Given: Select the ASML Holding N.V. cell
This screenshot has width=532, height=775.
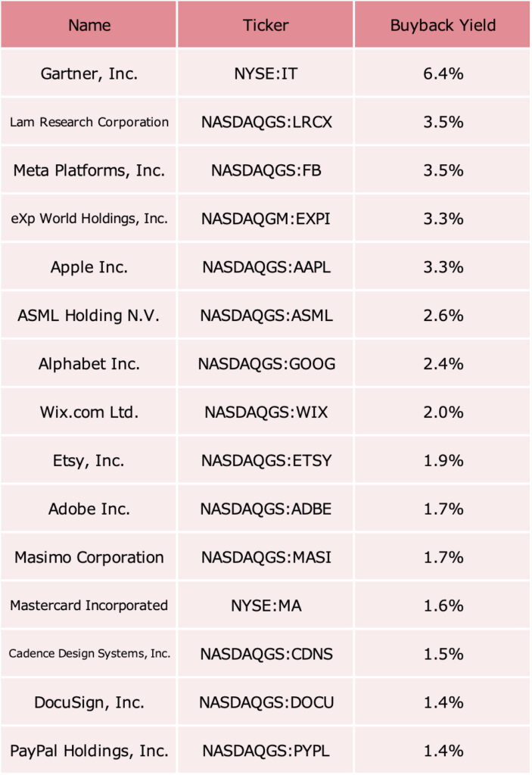Looking at the screenshot, I should point(89,316).
